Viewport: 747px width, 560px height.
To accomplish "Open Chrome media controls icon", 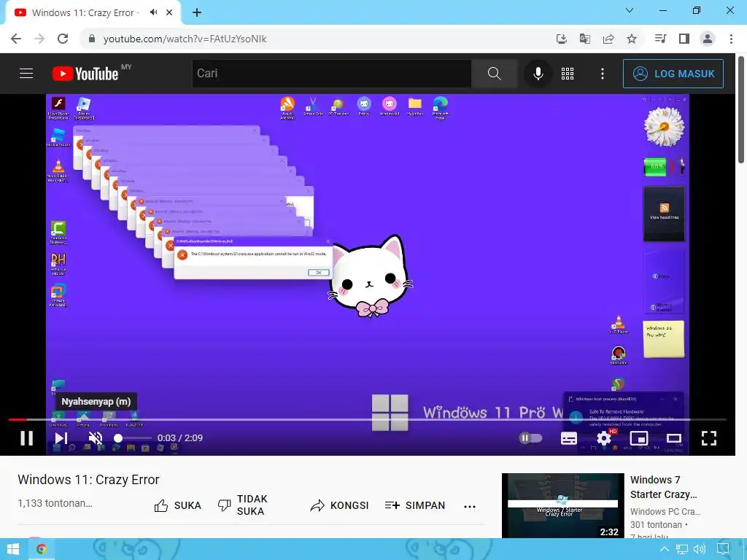I will point(661,39).
